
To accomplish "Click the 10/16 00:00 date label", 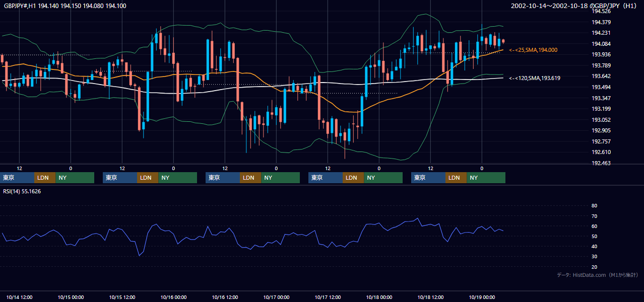I will pyautogui.click(x=173, y=297).
